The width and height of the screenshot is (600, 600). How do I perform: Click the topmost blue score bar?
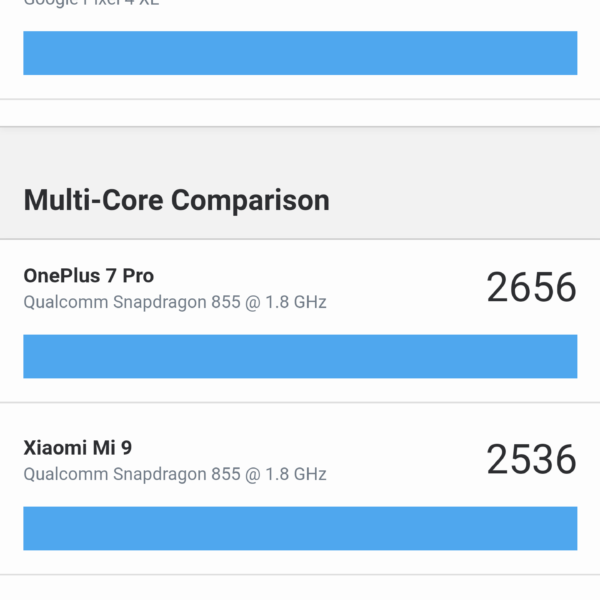click(x=300, y=53)
